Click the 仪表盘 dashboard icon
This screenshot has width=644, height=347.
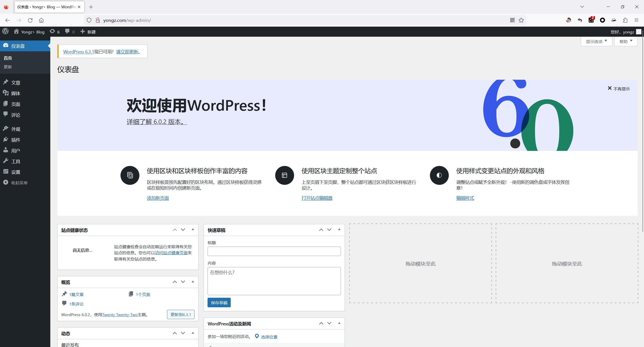6,46
